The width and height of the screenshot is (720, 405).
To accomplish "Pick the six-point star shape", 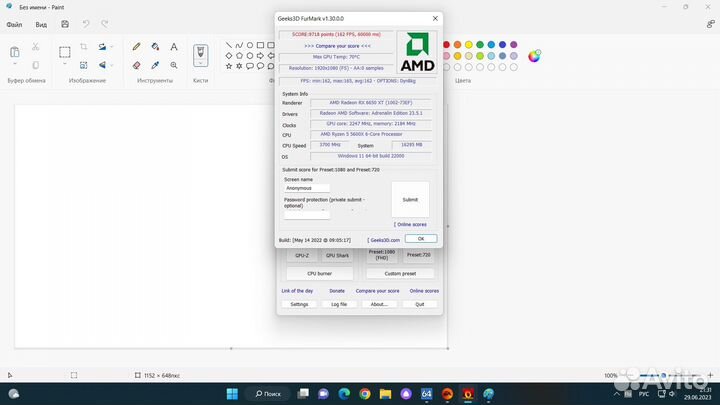I will coord(239,66).
